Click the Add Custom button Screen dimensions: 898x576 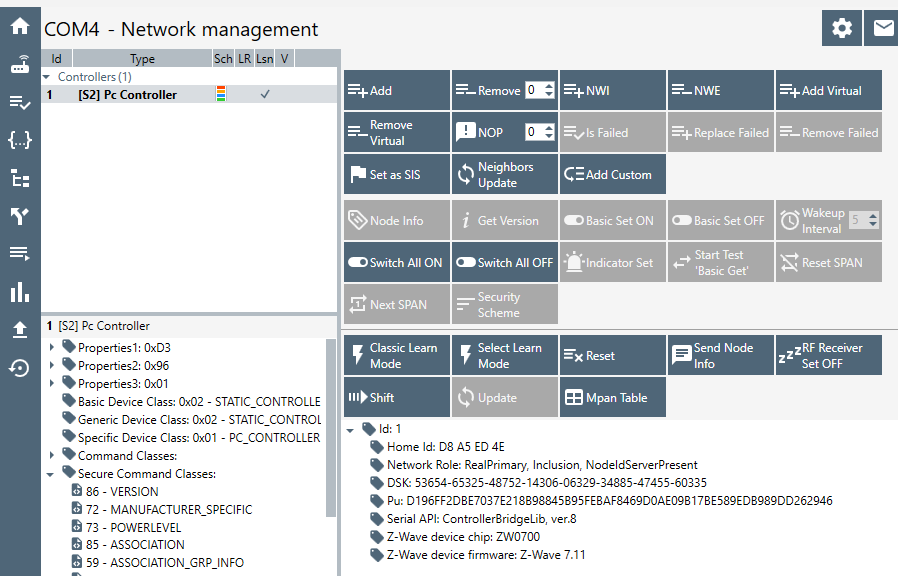612,175
